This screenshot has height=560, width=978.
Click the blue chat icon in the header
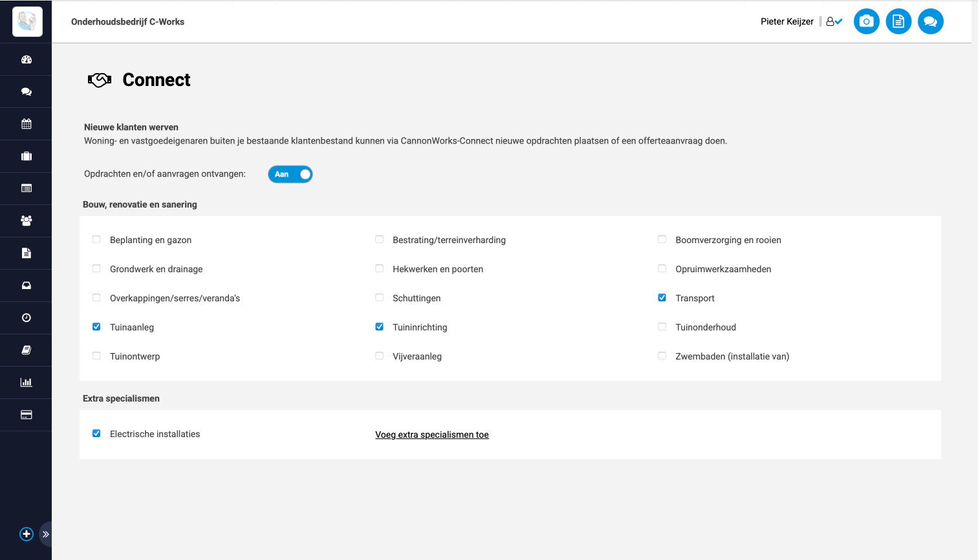point(931,21)
